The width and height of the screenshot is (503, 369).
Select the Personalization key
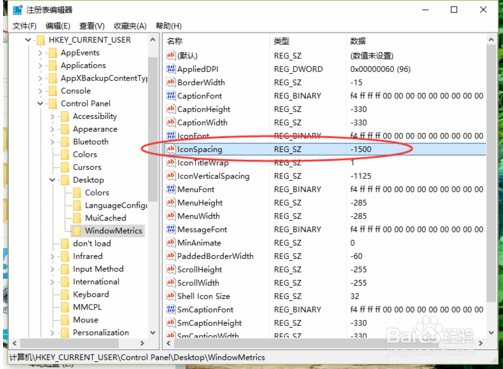click(x=101, y=332)
